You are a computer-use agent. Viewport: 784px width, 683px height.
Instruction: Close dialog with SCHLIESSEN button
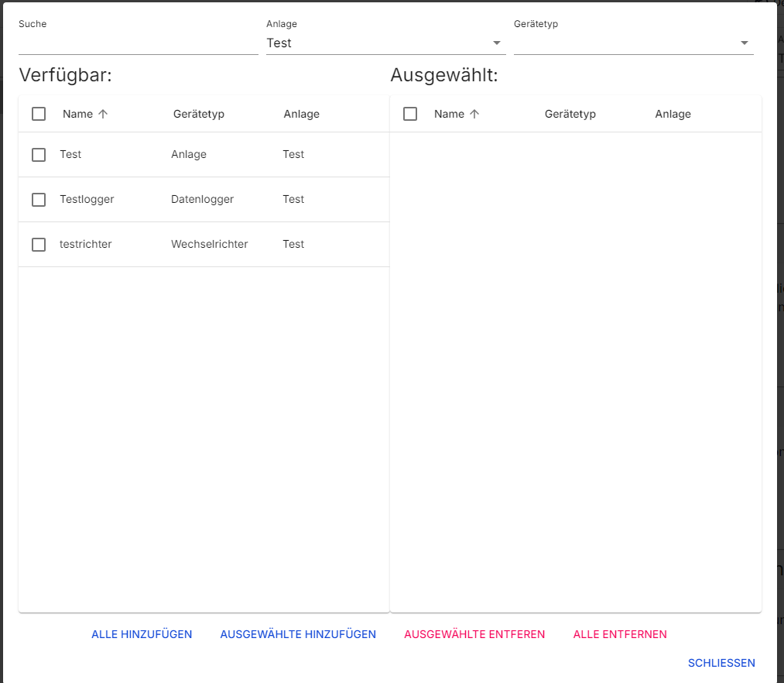[721, 663]
